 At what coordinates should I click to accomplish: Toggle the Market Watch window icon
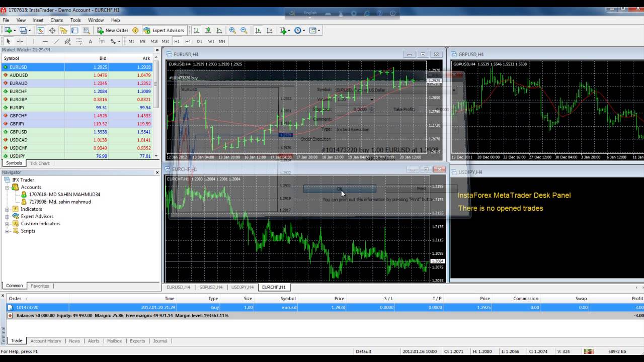pos(41,30)
